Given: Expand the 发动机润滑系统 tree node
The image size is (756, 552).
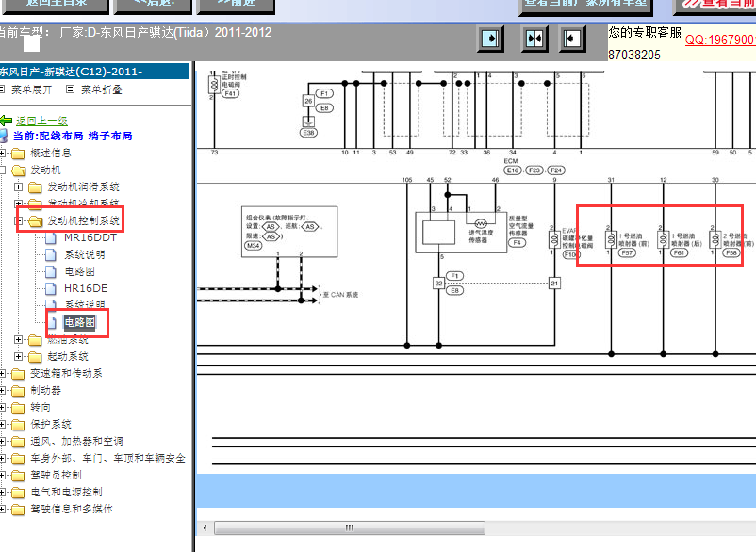Looking at the screenshot, I should (x=18, y=187).
